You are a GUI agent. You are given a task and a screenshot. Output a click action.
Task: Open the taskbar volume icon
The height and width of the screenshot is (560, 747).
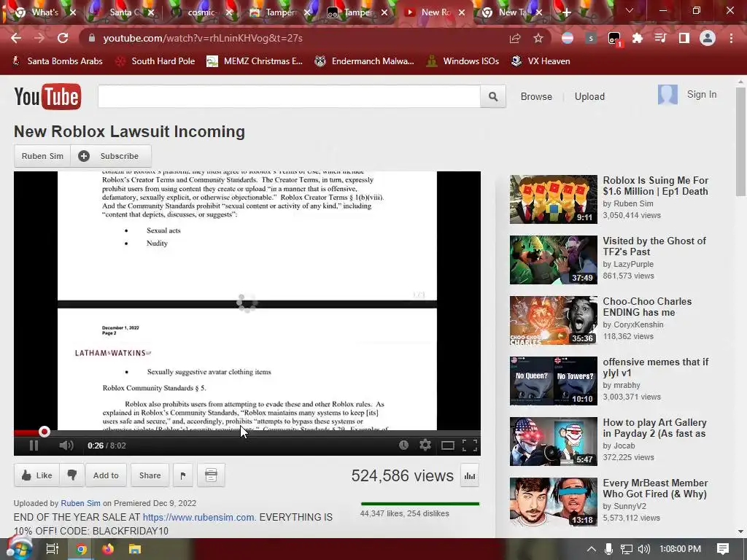pyautogui.click(x=643, y=549)
